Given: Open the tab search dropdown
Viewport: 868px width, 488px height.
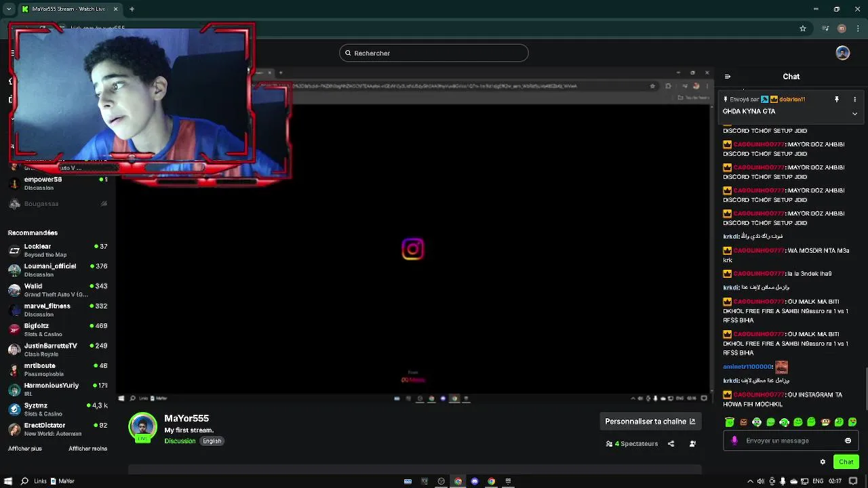Looking at the screenshot, I should (8, 9).
